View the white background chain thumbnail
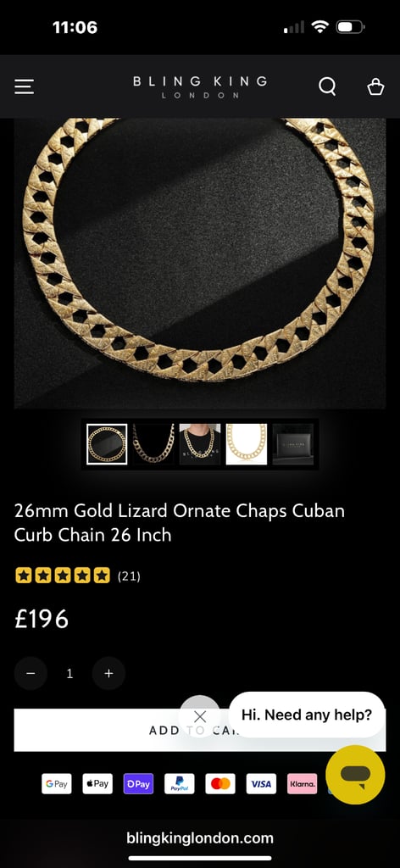The image size is (400, 868). coord(247,444)
